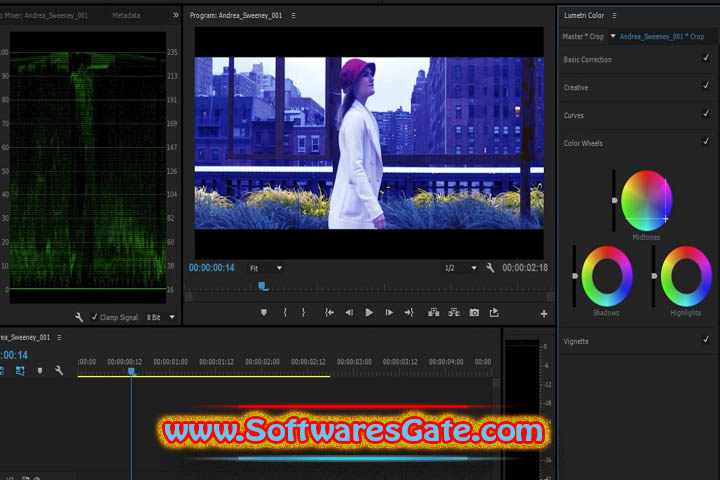The height and width of the screenshot is (480, 720).
Task: Click the timeline panel current timecode
Action: 14,355
